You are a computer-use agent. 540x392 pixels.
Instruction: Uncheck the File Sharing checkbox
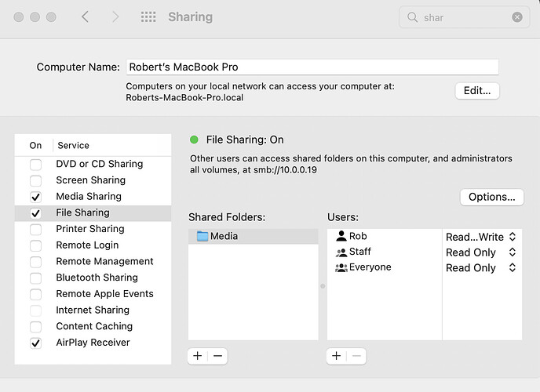pos(35,213)
